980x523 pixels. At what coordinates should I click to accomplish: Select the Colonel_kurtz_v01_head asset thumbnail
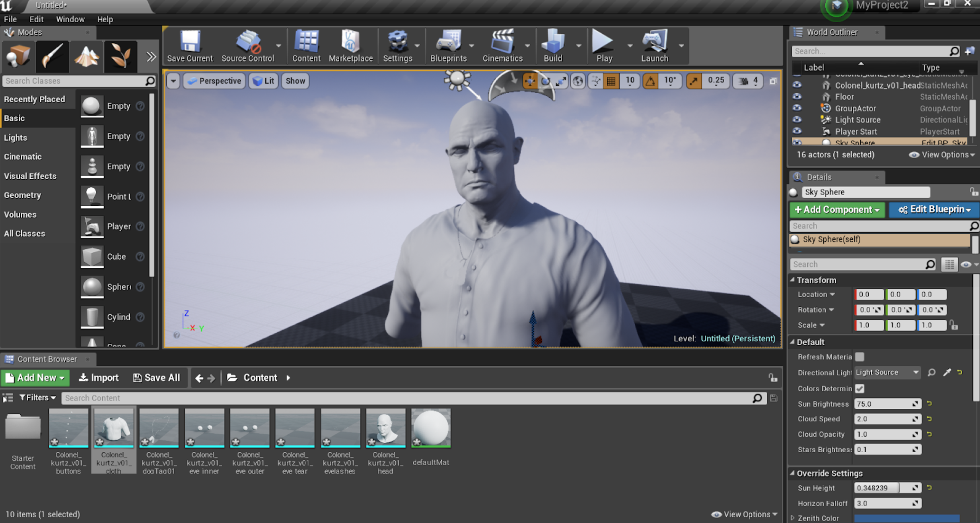click(385, 428)
